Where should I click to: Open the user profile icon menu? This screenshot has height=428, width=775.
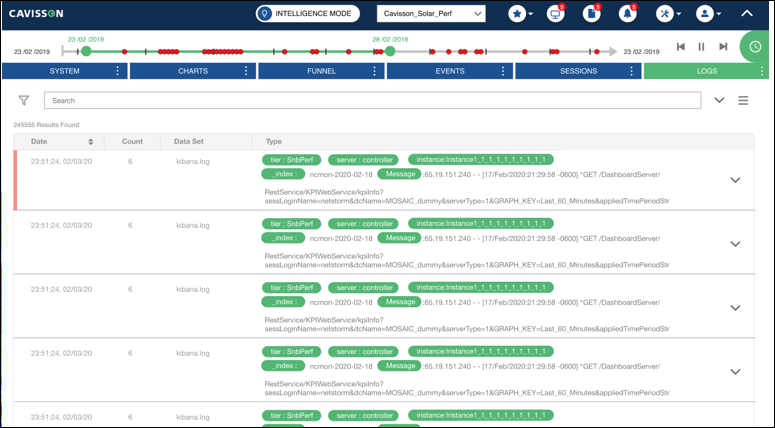coord(705,14)
